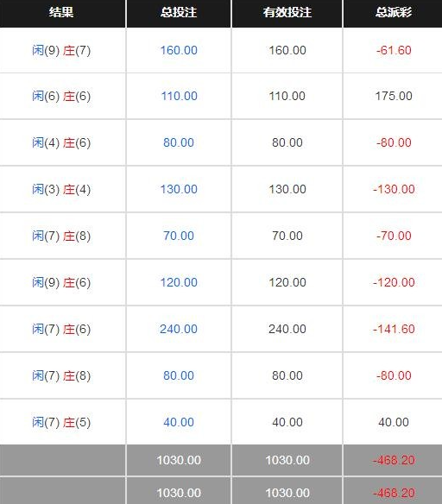Open the 120.00 total bet link
The height and width of the screenshot is (504, 442).
coord(179,282)
